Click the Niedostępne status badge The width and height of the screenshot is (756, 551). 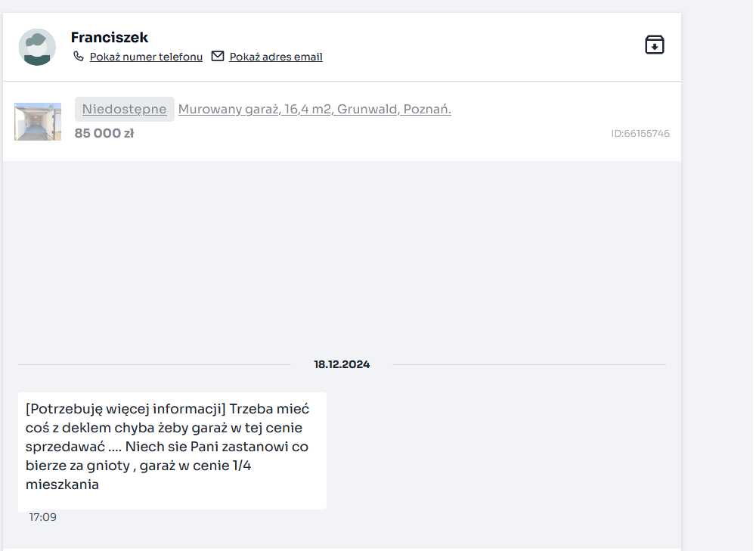pyautogui.click(x=125, y=109)
